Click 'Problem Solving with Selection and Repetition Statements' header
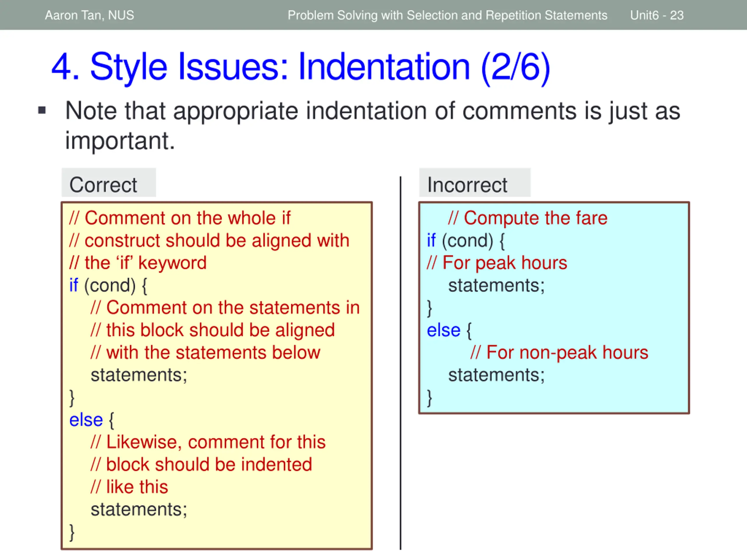The height and width of the screenshot is (560, 747). click(x=447, y=15)
